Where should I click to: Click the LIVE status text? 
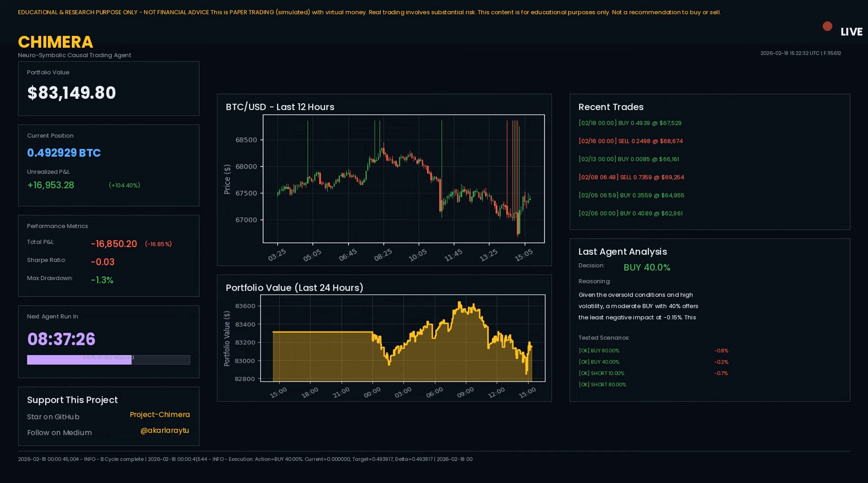coord(852,32)
